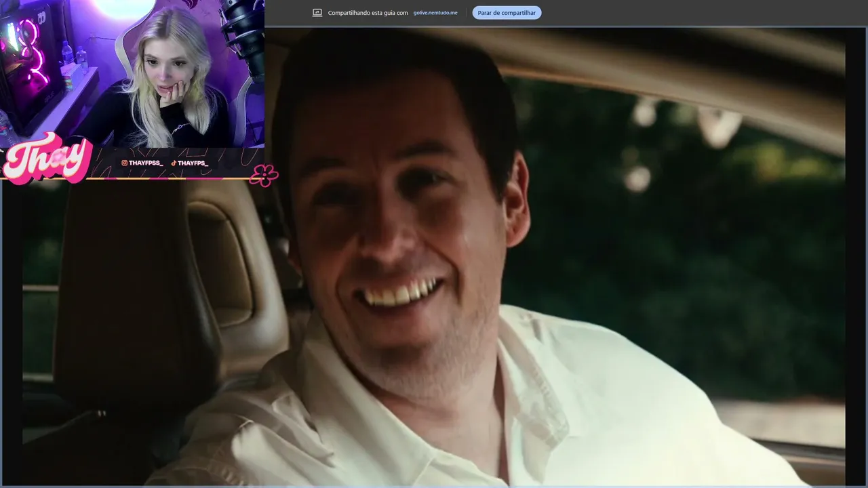This screenshot has width=868, height=488.
Task: Click the Instagram icon beside THAYFPSS_
Action: [x=124, y=163]
